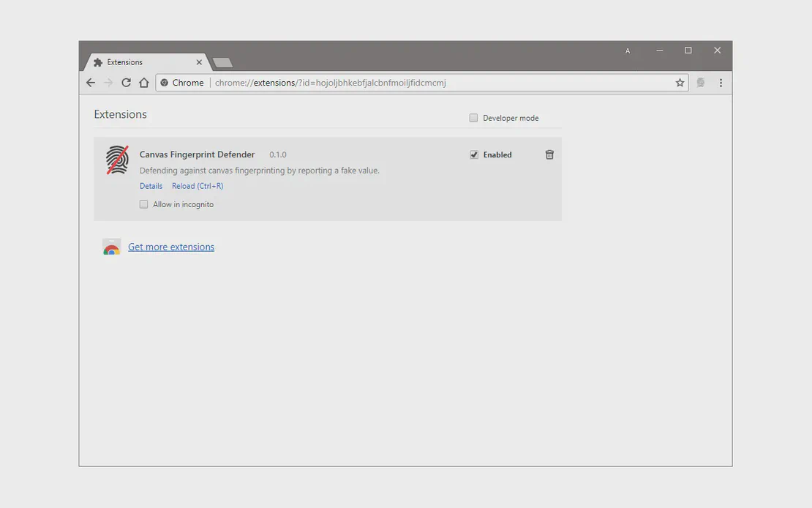Select the Extensions tab
The height and width of the screenshot is (508, 812).
coord(139,62)
